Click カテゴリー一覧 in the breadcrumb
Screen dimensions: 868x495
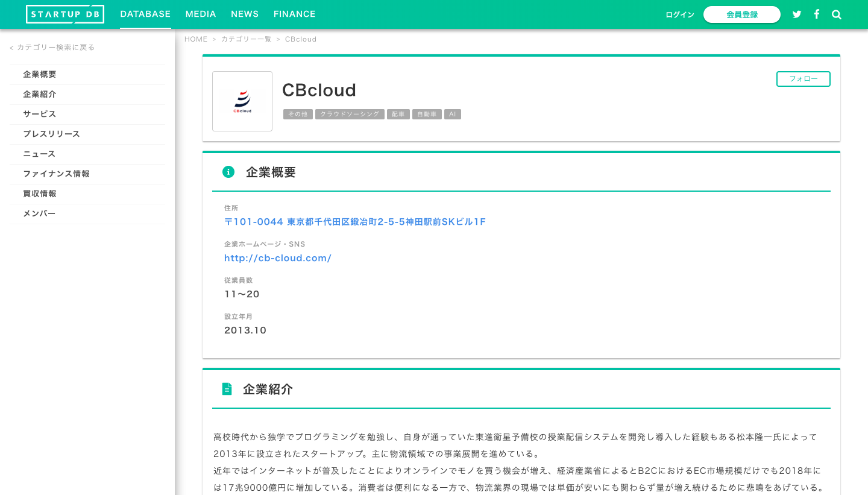246,39
